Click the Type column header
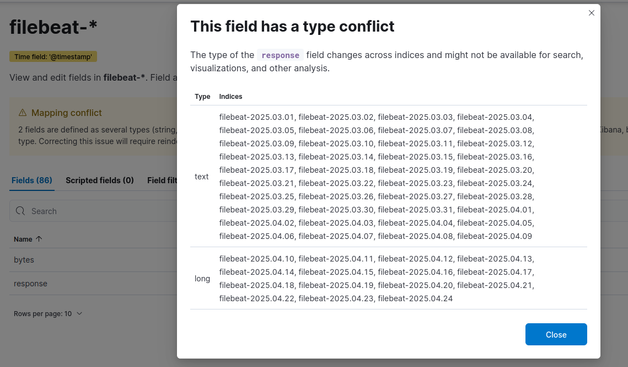This screenshot has height=367, width=628. point(202,97)
